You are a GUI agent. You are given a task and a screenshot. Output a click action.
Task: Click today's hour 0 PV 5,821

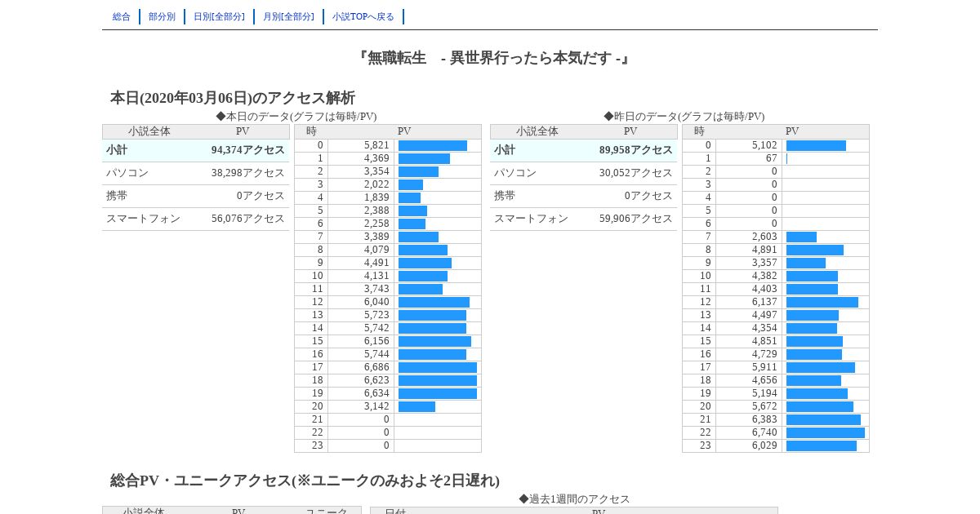coord(376,145)
